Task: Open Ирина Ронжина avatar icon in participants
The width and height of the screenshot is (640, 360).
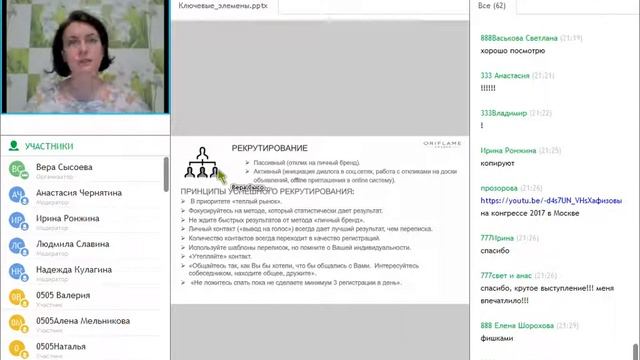Action: tap(18, 221)
